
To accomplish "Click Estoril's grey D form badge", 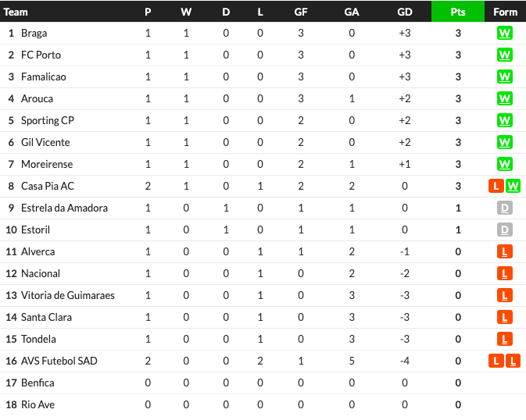I will pos(505,230).
